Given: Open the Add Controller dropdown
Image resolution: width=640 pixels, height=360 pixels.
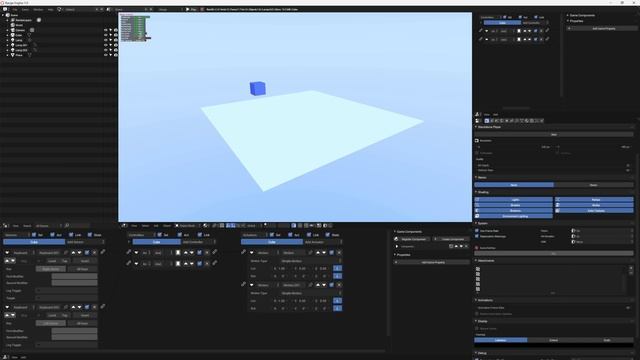Looking at the screenshot, I should [x=199, y=242].
